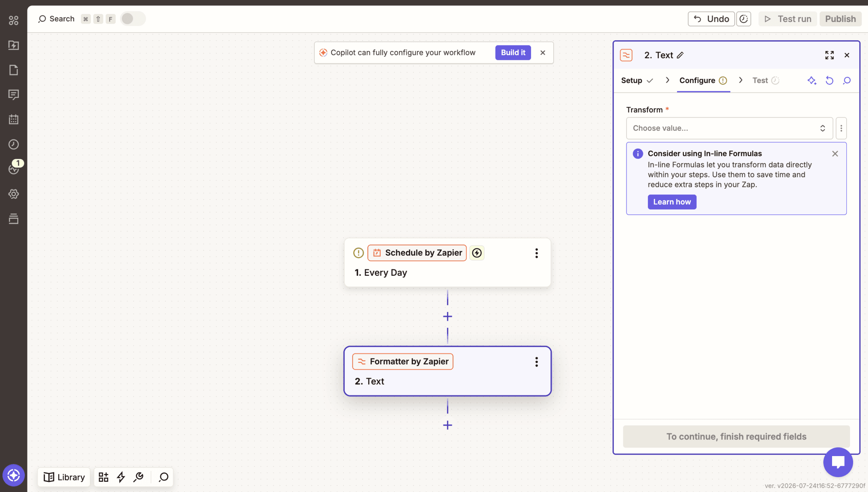The width and height of the screenshot is (868, 492).
Task: Click the info icon in In-line Formulas box
Action: tap(638, 153)
